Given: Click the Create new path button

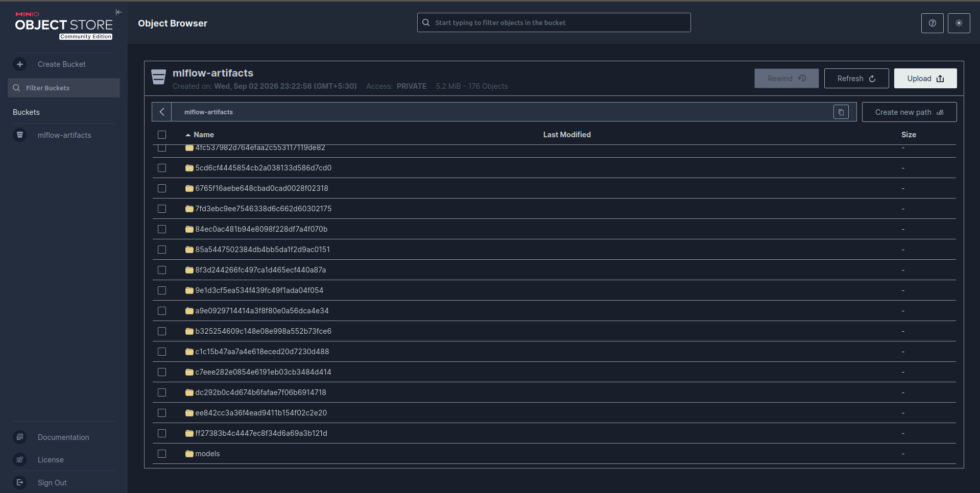Looking at the screenshot, I should pos(909,112).
